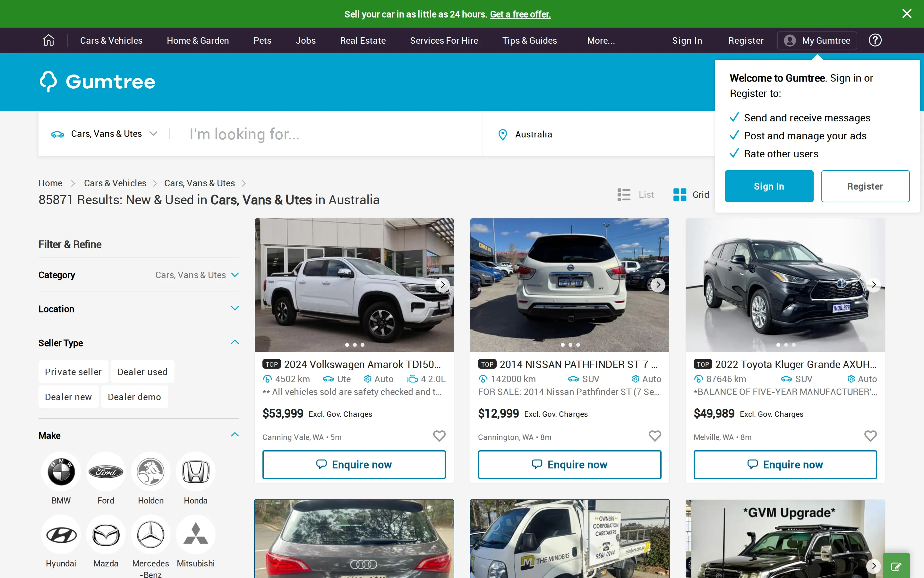Select the Mercedes-Benz make logo
Screen dimensions: 924x578
coord(151,534)
